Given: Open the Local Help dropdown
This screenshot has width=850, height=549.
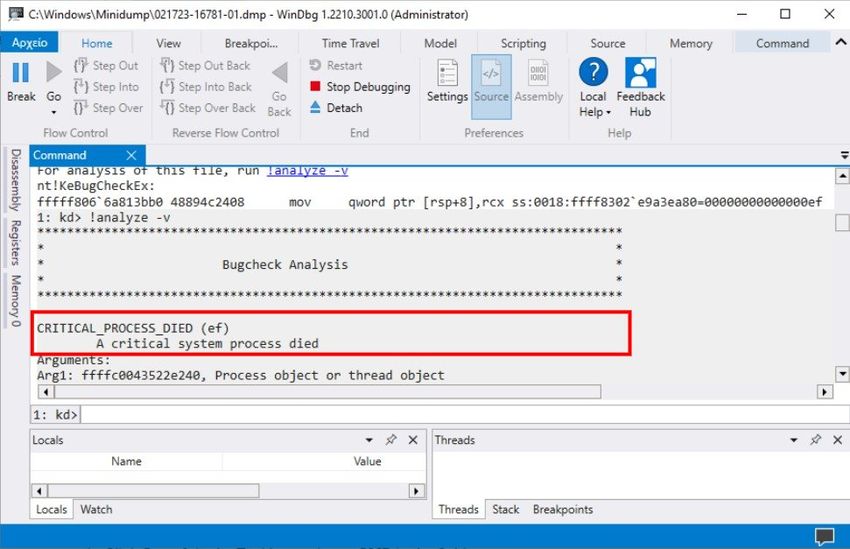Looking at the screenshot, I should point(594,87).
